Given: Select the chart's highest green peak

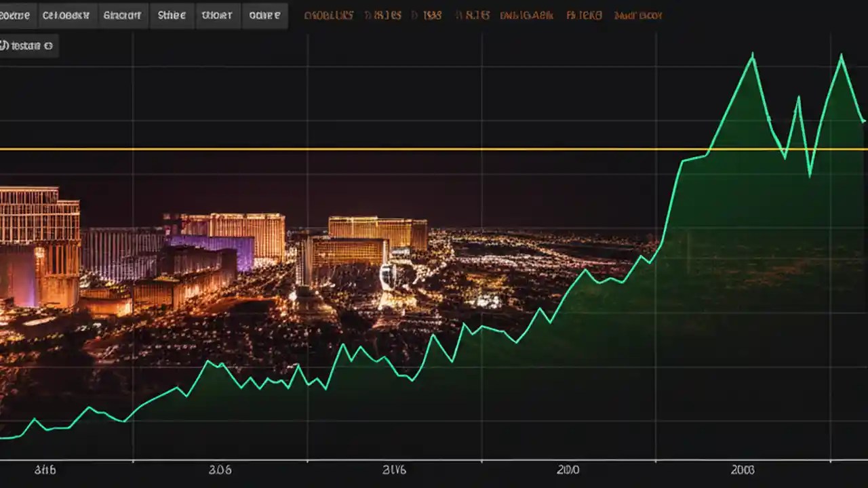Looking at the screenshot, I should click(751, 54).
